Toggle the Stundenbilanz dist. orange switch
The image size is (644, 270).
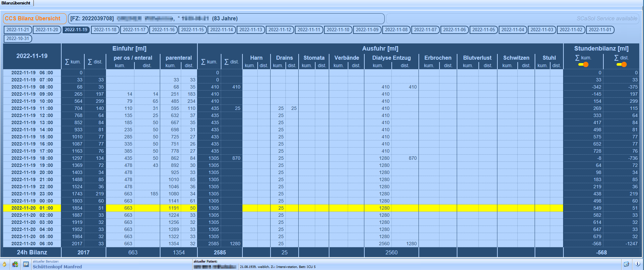[x=622, y=64]
